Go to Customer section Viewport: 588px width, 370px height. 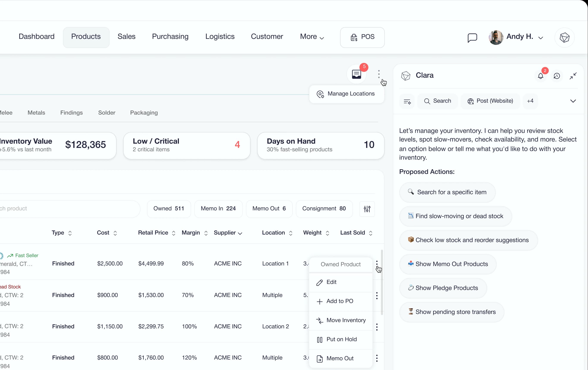(267, 37)
